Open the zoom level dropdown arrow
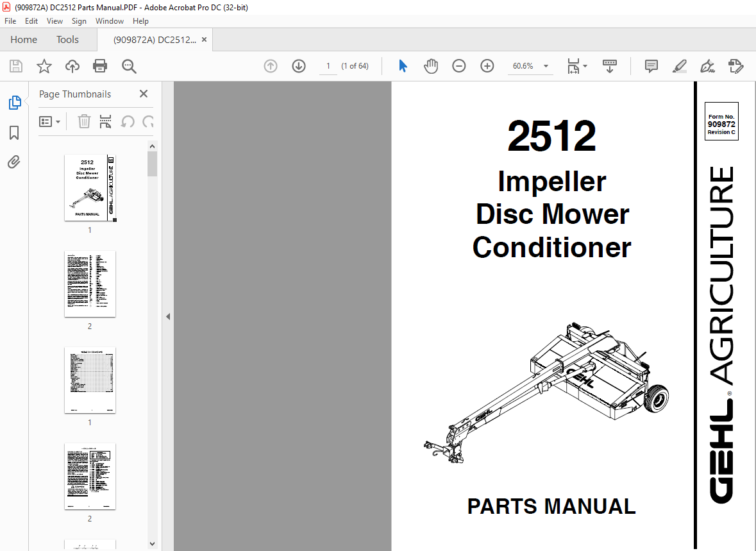756x551 pixels. (546, 66)
